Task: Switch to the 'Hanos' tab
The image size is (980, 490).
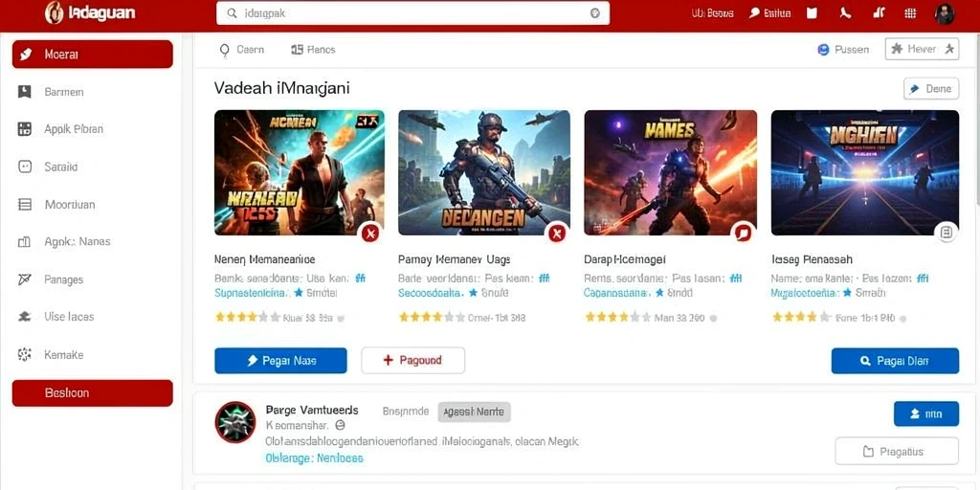Action: (313, 50)
